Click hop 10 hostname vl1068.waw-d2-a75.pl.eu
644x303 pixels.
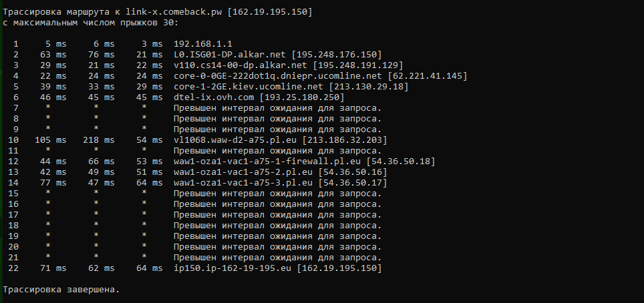[x=235, y=140]
